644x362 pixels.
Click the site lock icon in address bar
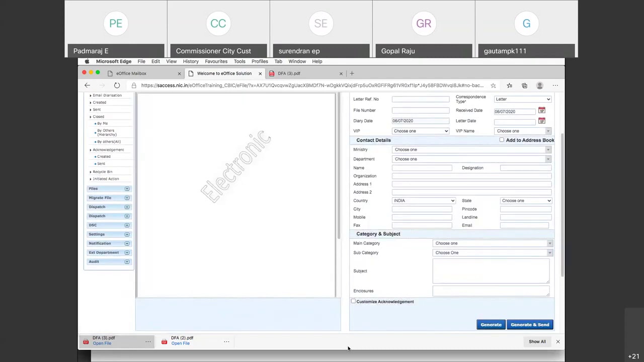[x=134, y=85]
